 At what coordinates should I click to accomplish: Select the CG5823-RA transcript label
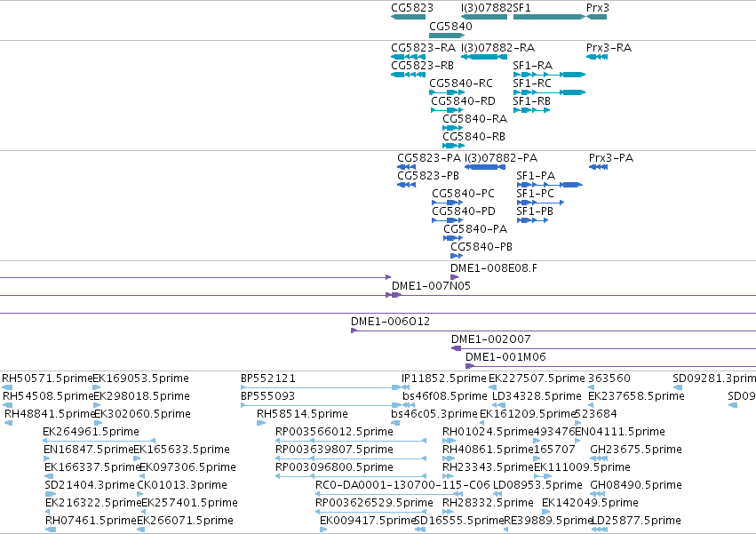click(424, 48)
